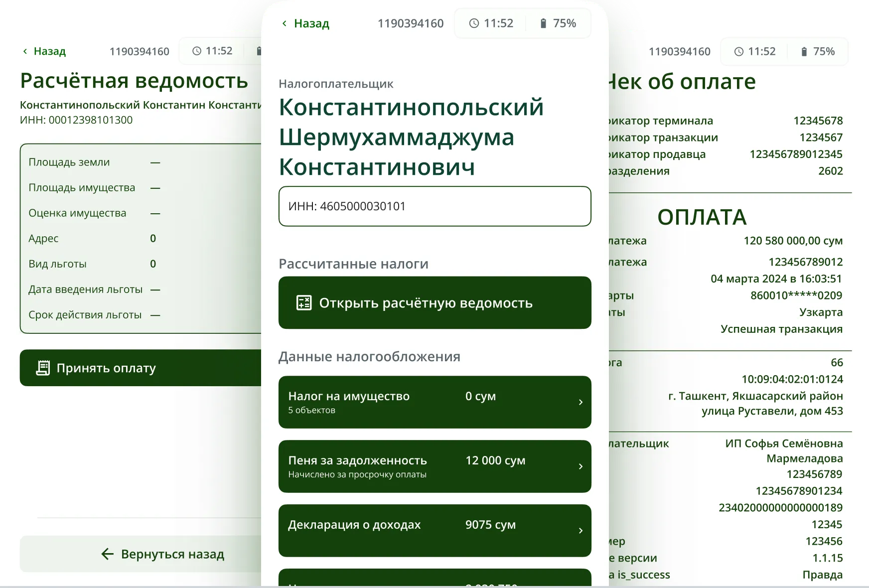Click 'ИП Софья Семёновна' on the receipt
This screenshot has width=869, height=588.
click(784, 443)
